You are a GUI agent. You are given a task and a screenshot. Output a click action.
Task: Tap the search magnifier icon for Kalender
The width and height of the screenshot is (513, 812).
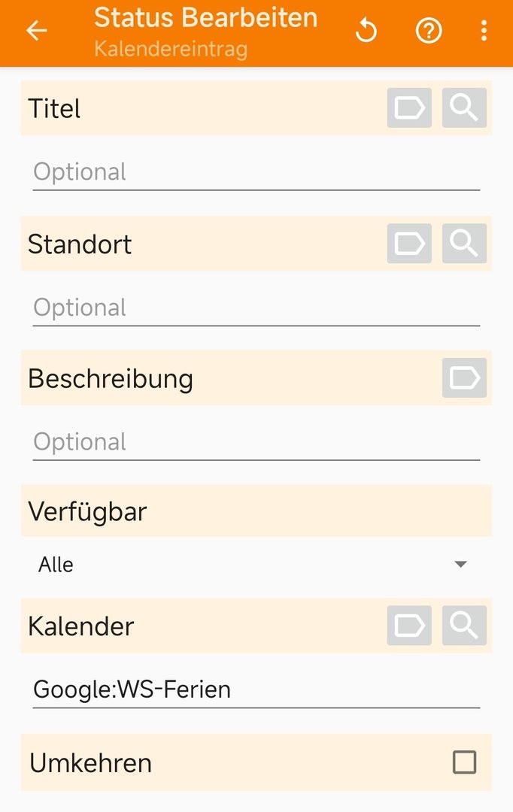tap(464, 625)
